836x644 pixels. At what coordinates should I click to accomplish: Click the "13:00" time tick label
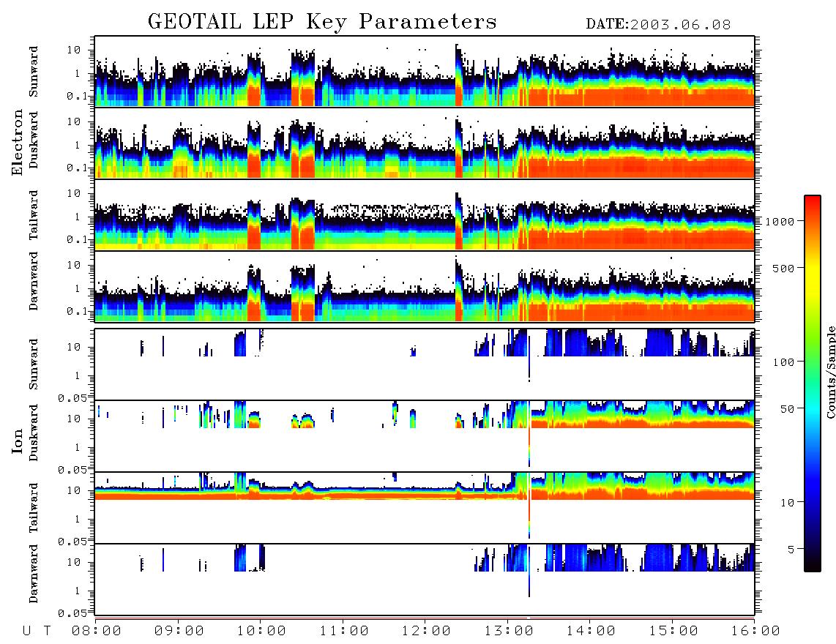tap(509, 632)
